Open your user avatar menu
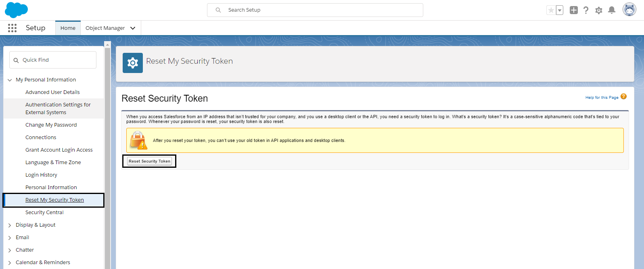Viewport: 644px width, 269px height. [629, 9]
